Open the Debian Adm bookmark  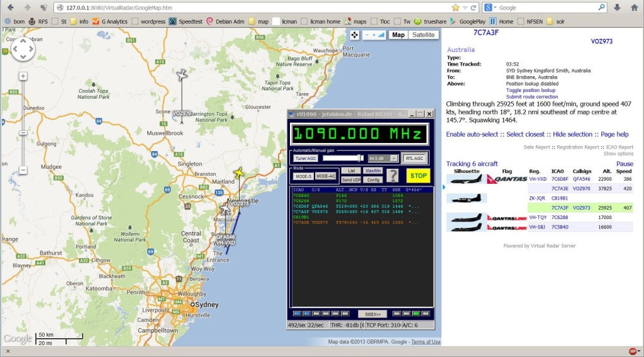pos(225,21)
